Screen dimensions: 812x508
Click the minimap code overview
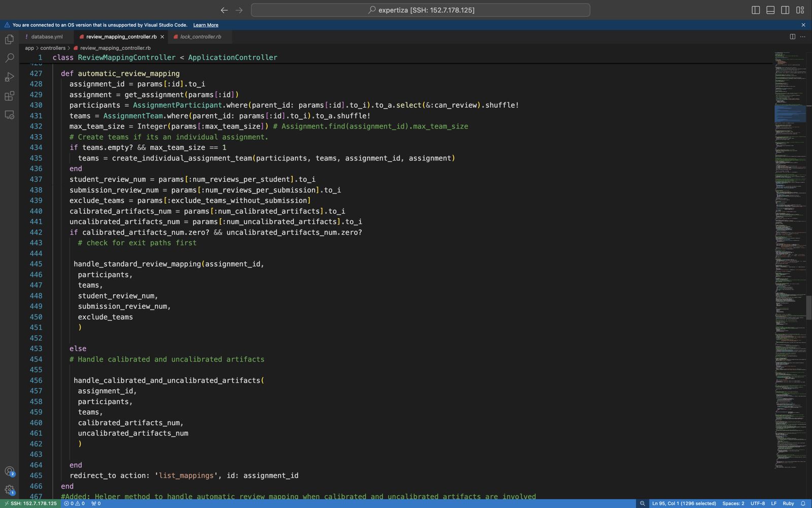[x=790, y=259]
